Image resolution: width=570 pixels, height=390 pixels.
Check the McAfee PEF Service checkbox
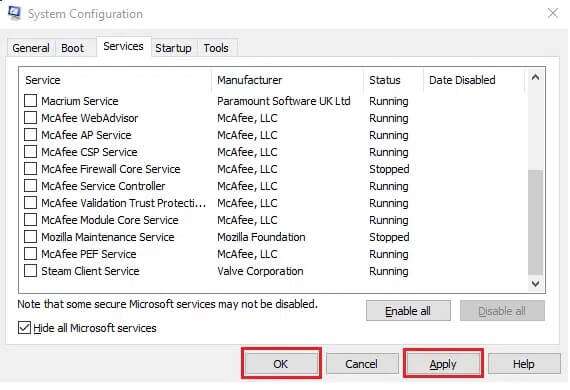[x=31, y=254]
